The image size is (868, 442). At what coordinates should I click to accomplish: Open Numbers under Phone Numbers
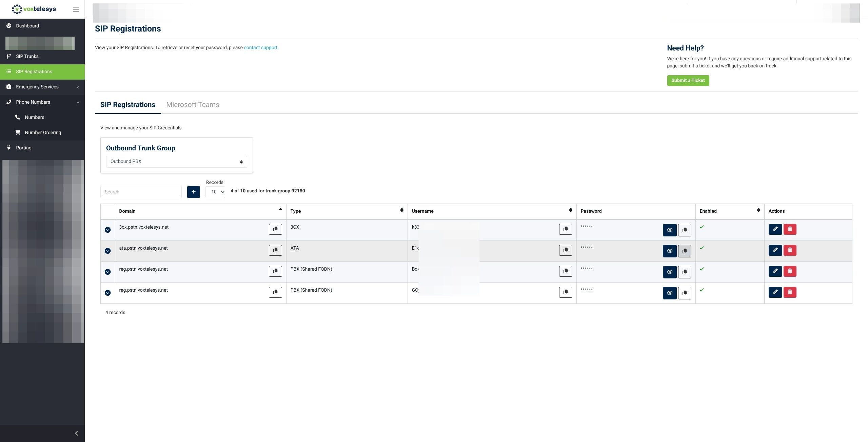coord(42,118)
